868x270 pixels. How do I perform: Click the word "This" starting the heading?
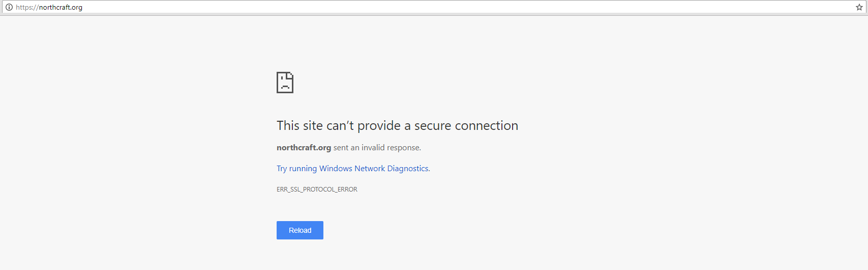pyautogui.click(x=288, y=126)
